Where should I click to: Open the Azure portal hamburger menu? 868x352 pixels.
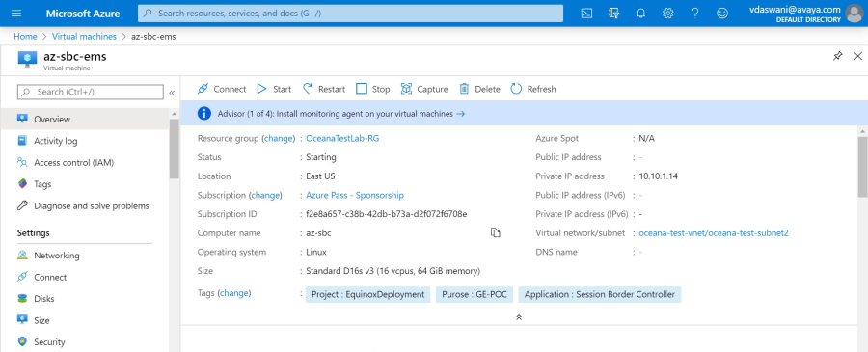click(x=16, y=14)
